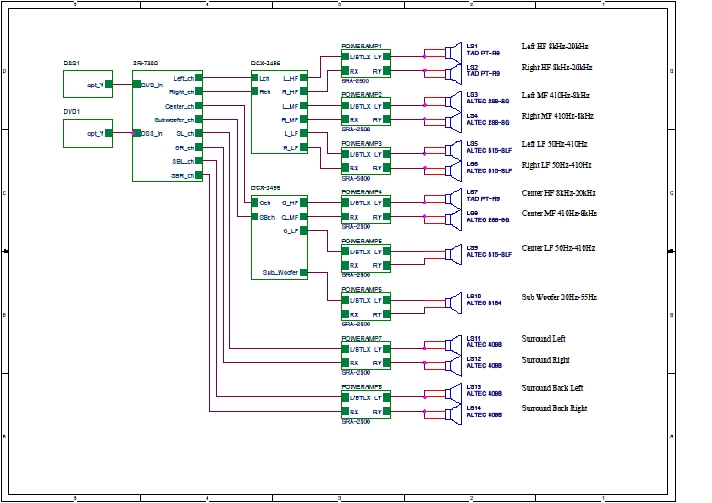Click the POWERAMP8 LY output pin
Viewport: 712px width, 503px height.
386,397
